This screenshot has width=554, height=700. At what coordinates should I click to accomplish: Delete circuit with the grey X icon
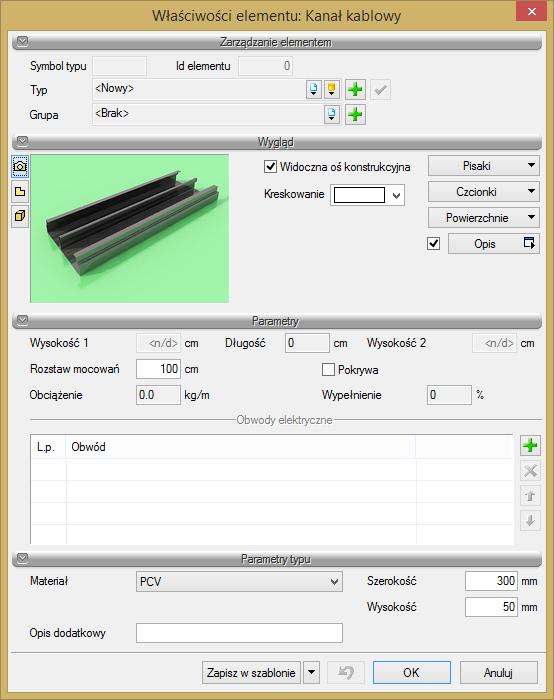click(530, 471)
